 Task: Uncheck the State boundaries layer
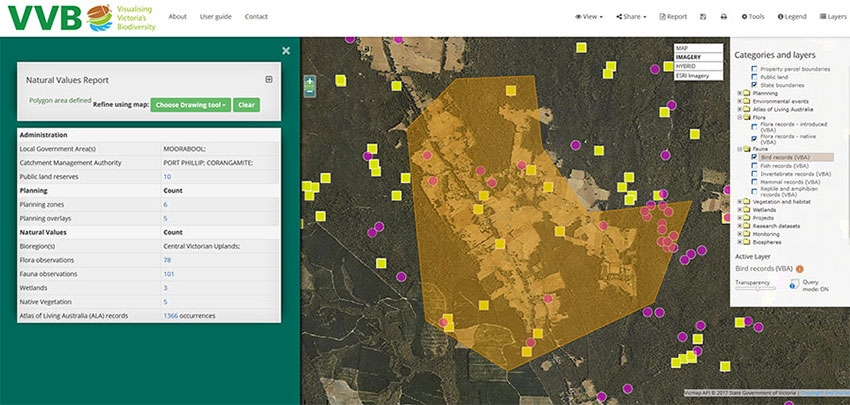[754, 85]
